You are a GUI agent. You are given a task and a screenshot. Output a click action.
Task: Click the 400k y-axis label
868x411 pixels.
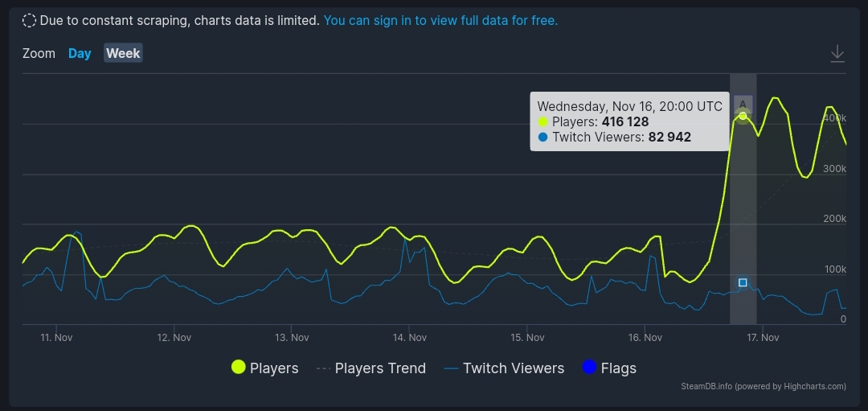[834, 118]
